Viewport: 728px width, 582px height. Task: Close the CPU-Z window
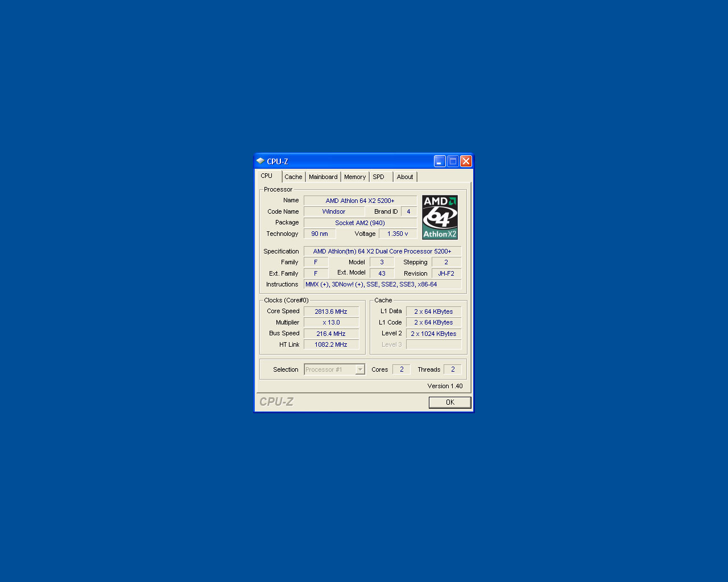[x=466, y=161]
